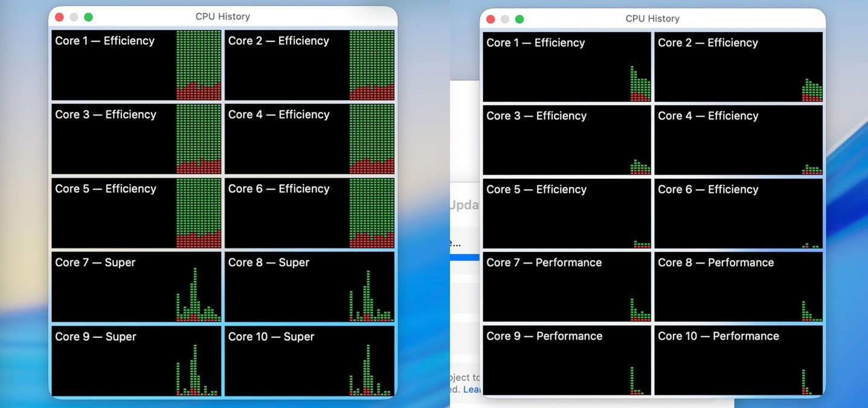The image size is (868, 408).
Task: Select the Core 8 — Performance panel
Action: point(738,287)
